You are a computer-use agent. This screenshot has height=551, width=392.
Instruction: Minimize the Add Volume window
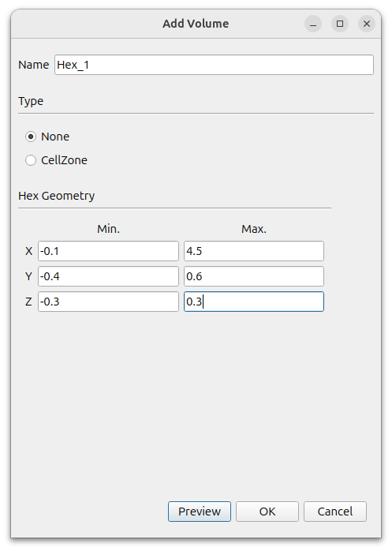[313, 24]
